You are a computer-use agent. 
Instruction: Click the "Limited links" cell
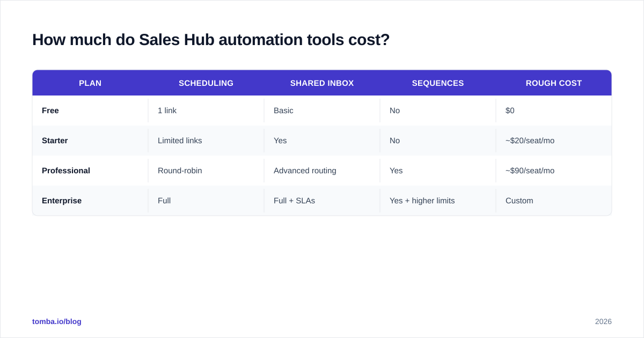point(206,141)
